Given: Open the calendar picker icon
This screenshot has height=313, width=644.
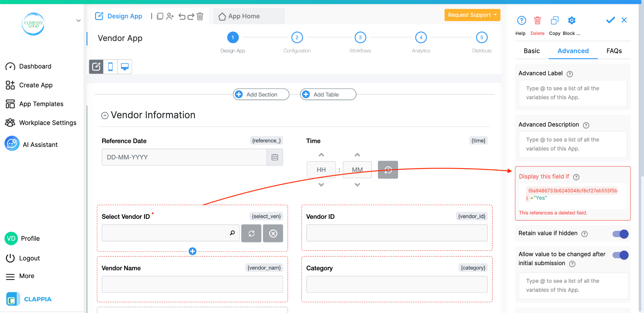Looking at the screenshot, I should pyautogui.click(x=275, y=157).
